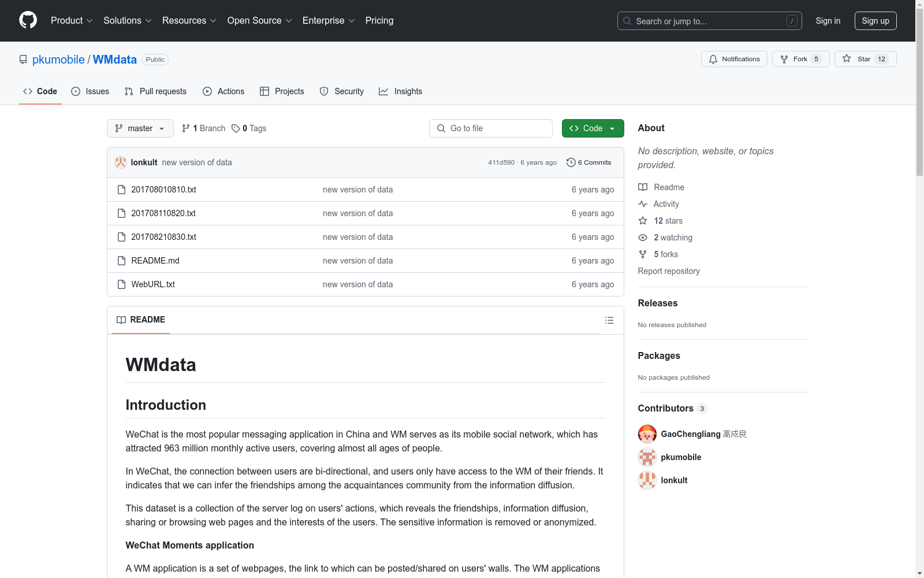Screen dimensions: 924x578
Task: Click the file icon for WebURL.txt
Action: point(121,284)
